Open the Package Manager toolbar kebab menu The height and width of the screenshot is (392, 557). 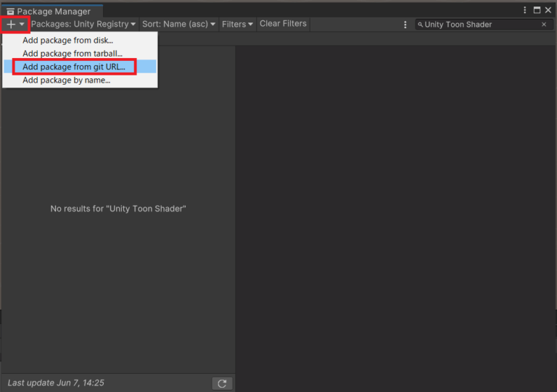coord(405,25)
